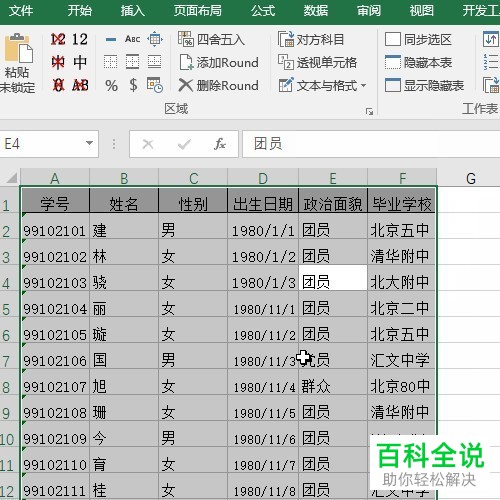The image size is (500, 500).
Task: Click the fx insert function button
Action: pyautogui.click(x=220, y=144)
